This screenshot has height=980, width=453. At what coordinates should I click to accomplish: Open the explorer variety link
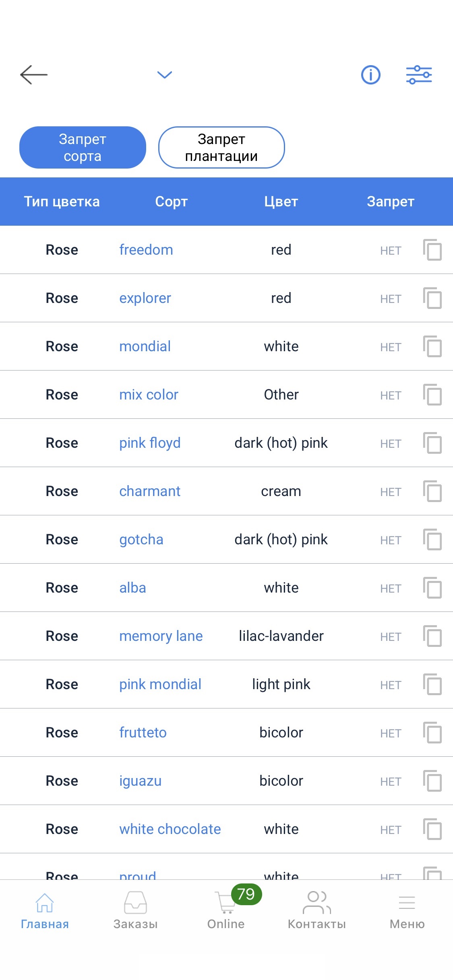tap(145, 298)
